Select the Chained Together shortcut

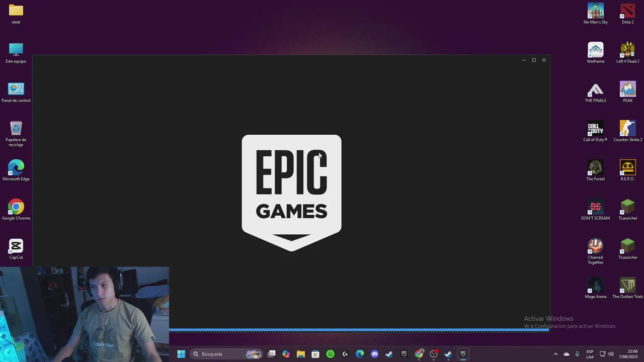coord(596,251)
